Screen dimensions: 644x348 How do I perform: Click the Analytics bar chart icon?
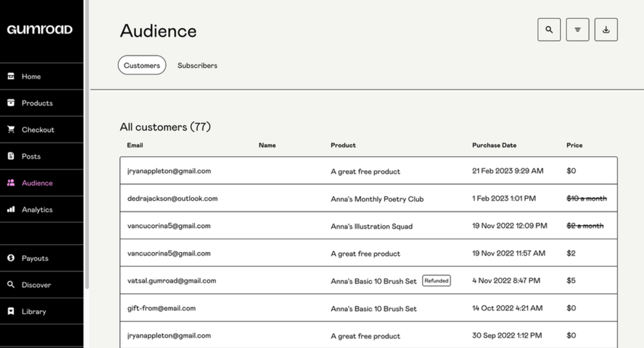[11, 209]
